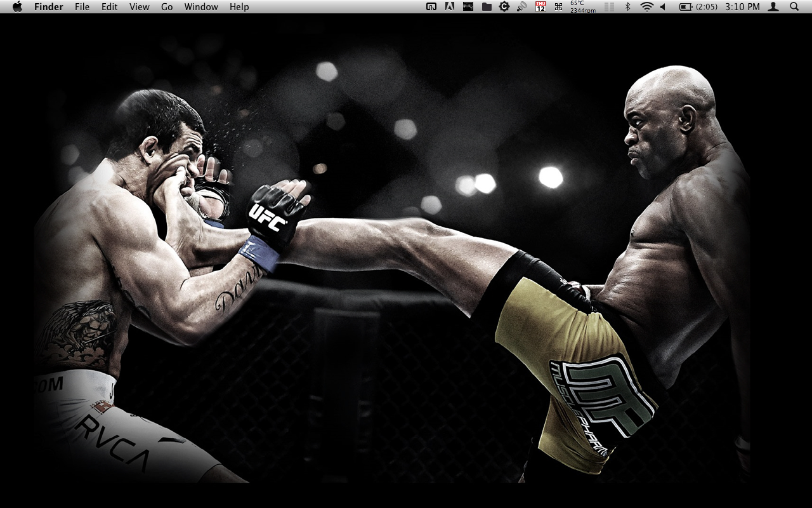
Task: Click the command-key symbol menu bar icon
Action: click(558, 7)
